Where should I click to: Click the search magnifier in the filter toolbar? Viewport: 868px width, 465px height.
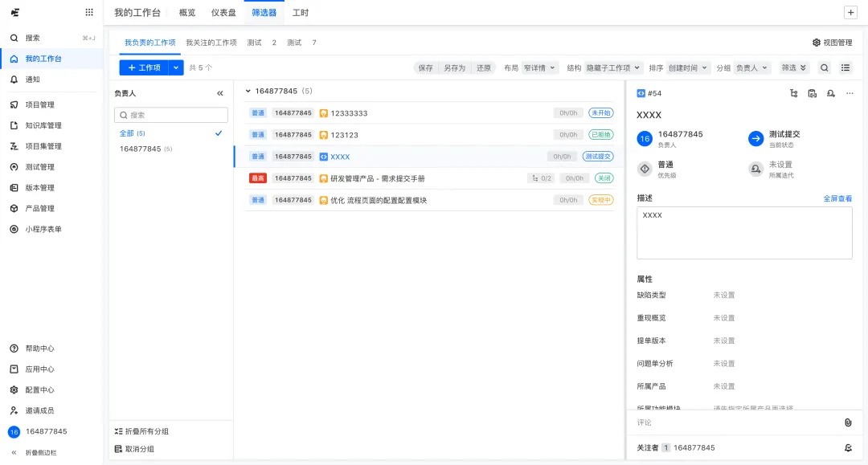point(823,67)
